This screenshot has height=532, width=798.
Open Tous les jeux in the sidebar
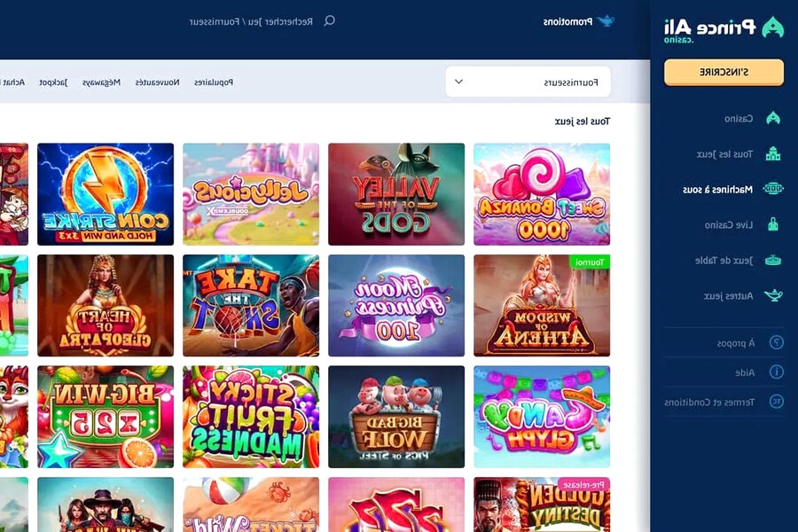click(x=724, y=153)
